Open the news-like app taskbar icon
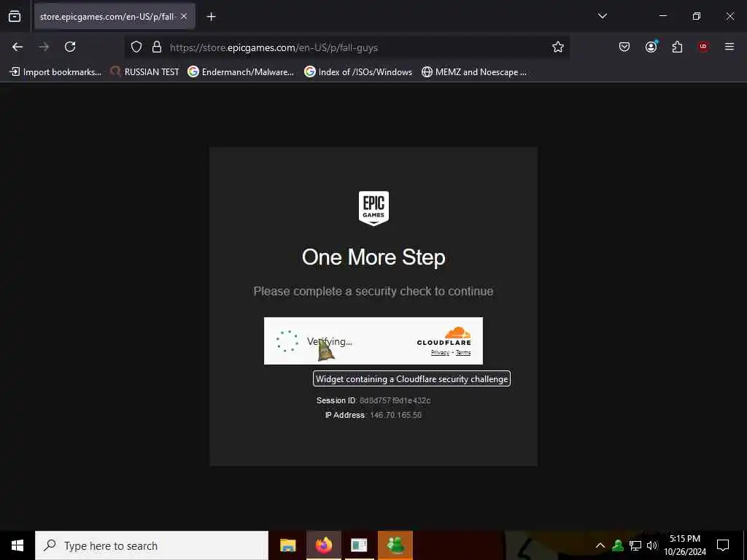Image resolution: width=747 pixels, height=560 pixels. click(359, 545)
